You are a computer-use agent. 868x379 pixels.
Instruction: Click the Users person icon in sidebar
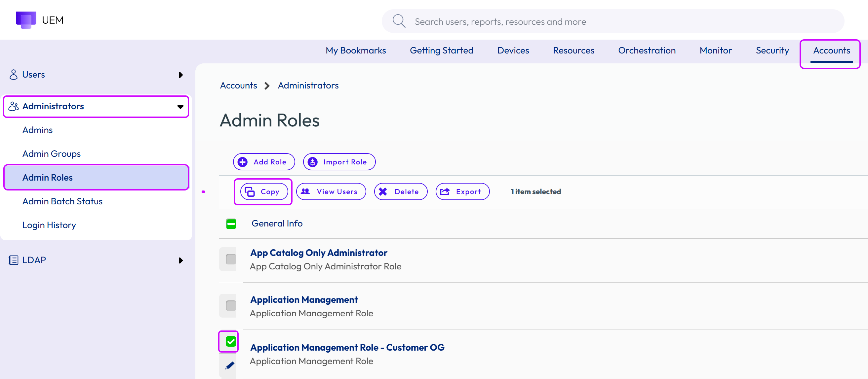click(14, 75)
